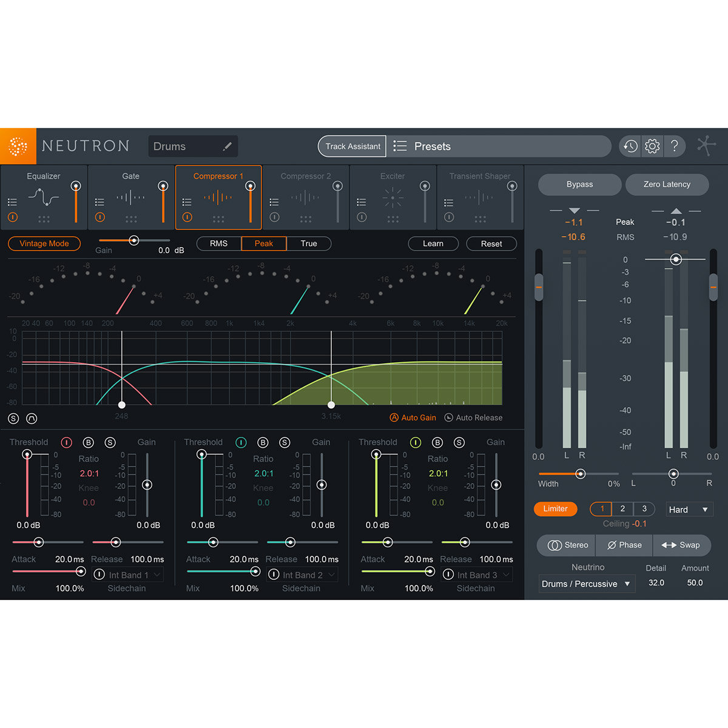Enable Bypass at the top right
The width and height of the screenshot is (728, 728).
(x=579, y=184)
